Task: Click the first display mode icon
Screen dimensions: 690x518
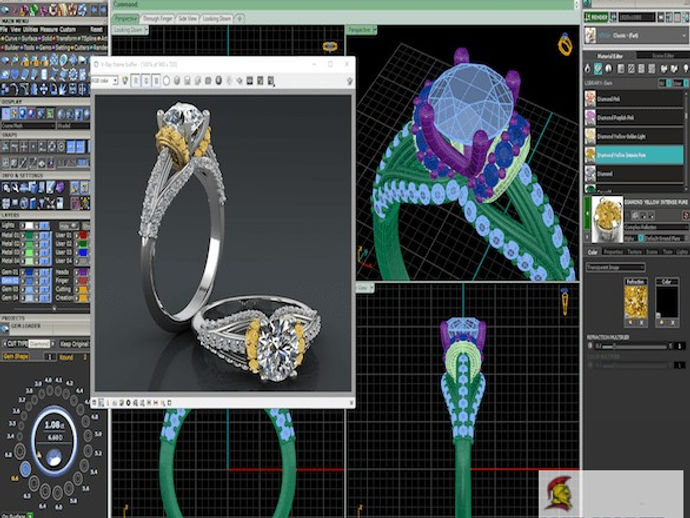Action: pyautogui.click(x=6, y=114)
